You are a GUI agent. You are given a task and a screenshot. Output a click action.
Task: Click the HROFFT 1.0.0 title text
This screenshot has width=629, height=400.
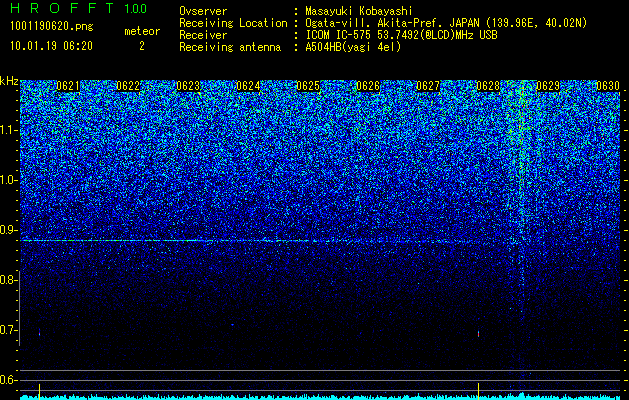pyautogui.click(x=79, y=8)
